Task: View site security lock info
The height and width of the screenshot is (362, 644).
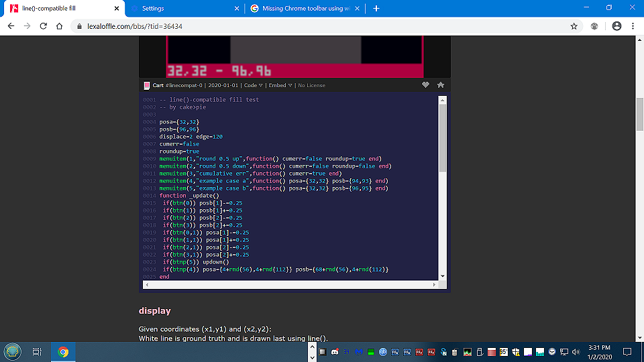Action: coord(79,26)
